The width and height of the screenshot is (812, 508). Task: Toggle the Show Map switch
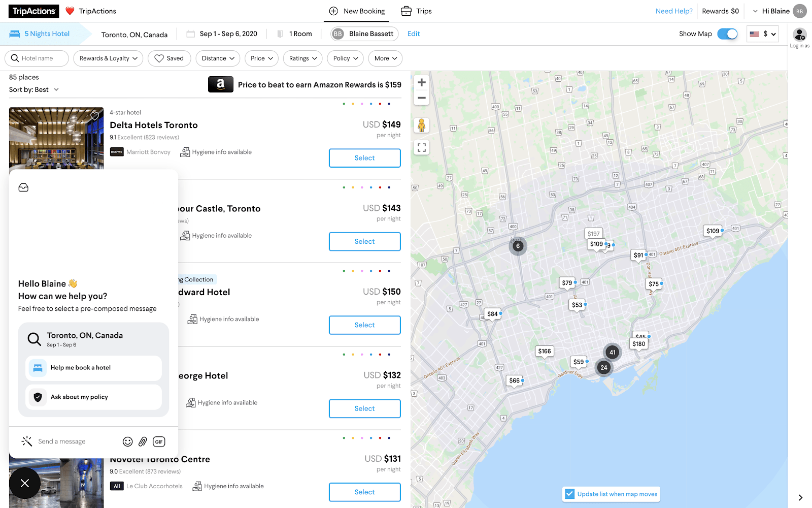pyautogui.click(x=727, y=34)
